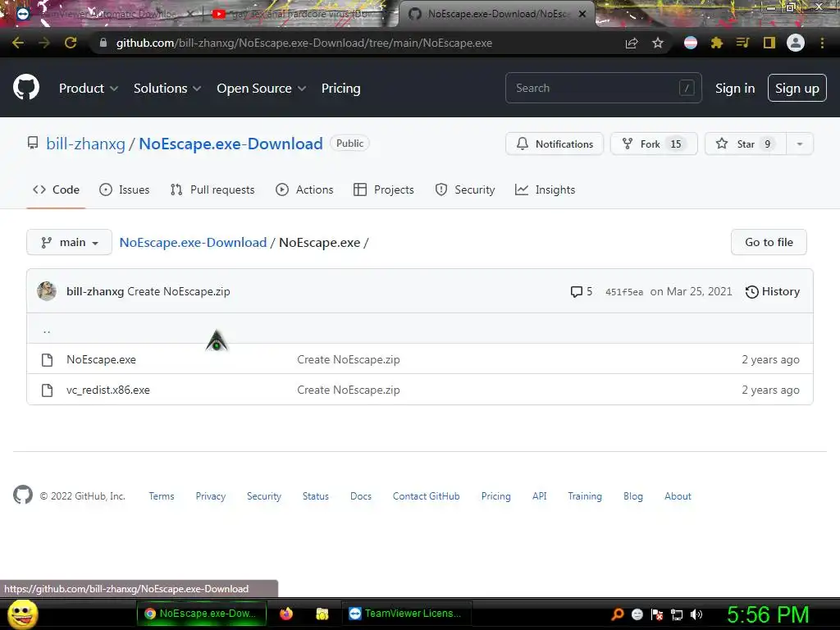This screenshot has width=840, height=630.
Task: Open the vc_redist.x86.exe file
Action: pyautogui.click(x=107, y=390)
